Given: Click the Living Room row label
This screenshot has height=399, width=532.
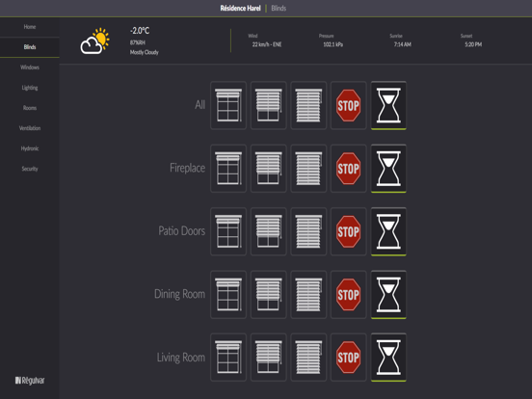Looking at the screenshot, I should (181, 358).
